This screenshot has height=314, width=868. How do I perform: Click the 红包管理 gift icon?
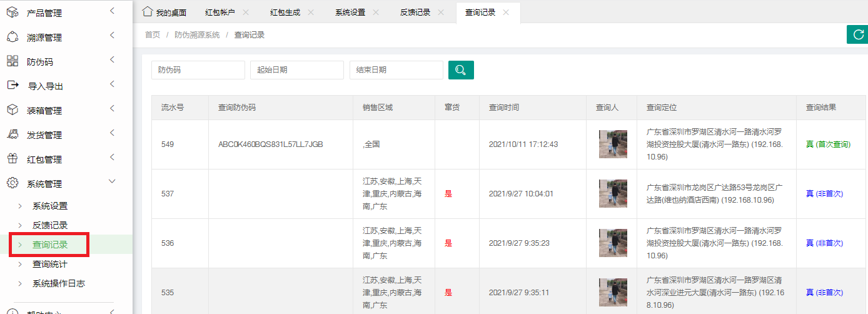click(13, 159)
